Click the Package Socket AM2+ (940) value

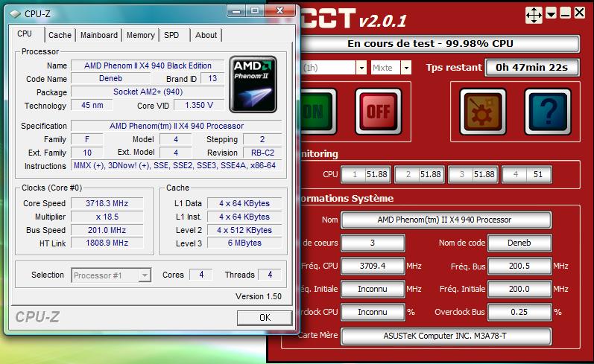[148, 92]
